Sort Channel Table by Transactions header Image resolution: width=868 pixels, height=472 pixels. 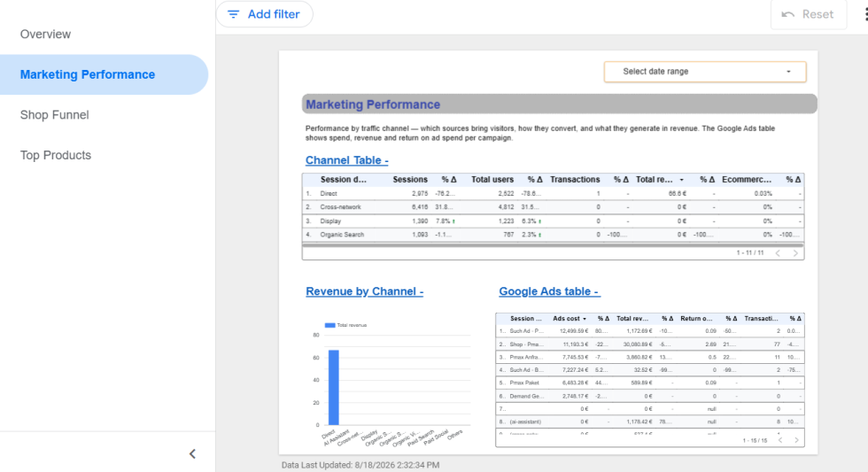pos(575,180)
